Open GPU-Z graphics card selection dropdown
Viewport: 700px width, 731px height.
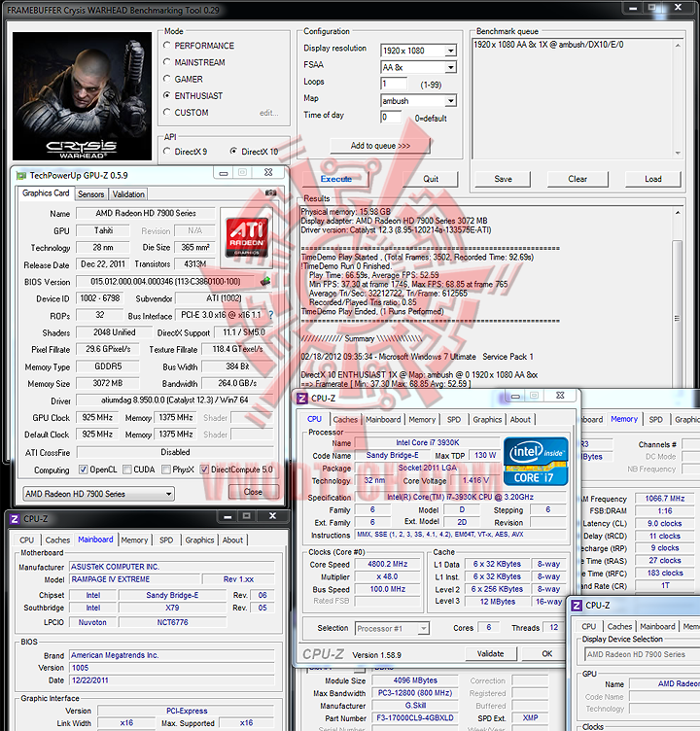pyautogui.click(x=98, y=494)
